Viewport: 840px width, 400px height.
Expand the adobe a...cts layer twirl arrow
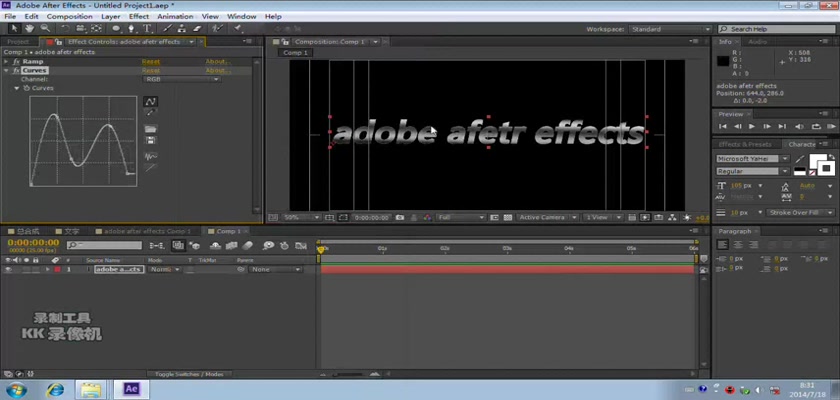48,269
